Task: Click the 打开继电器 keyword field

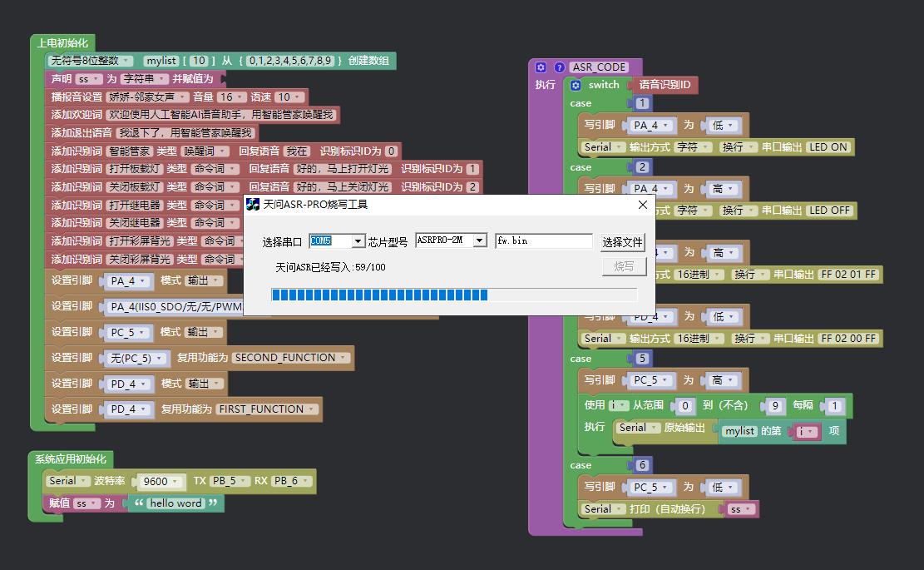Action: click(x=135, y=206)
